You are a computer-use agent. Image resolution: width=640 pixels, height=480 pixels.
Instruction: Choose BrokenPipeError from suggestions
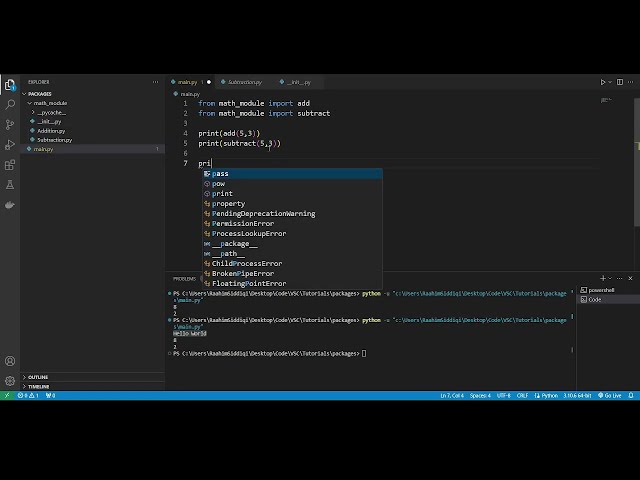pos(293,273)
